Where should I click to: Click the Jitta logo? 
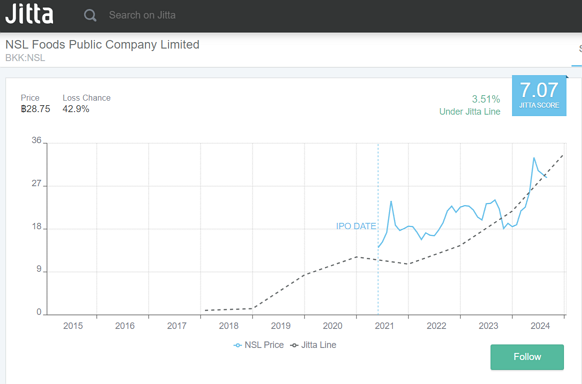pyautogui.click(x=29, y=14)
